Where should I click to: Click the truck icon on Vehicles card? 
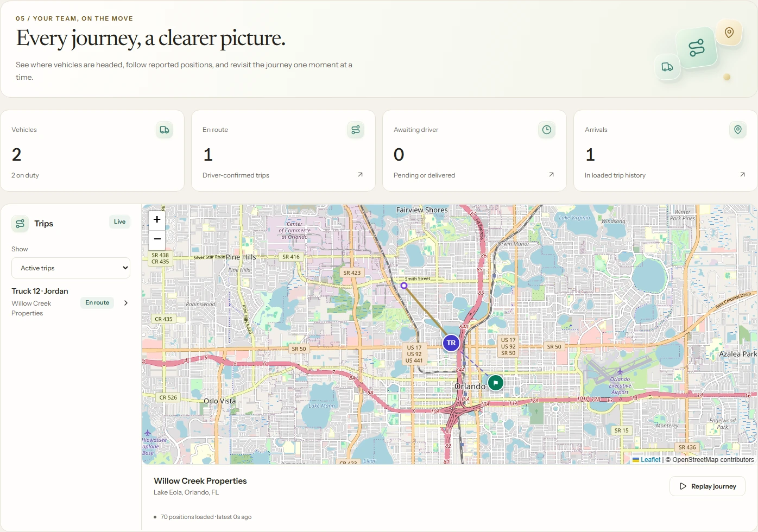click(165, 130)
